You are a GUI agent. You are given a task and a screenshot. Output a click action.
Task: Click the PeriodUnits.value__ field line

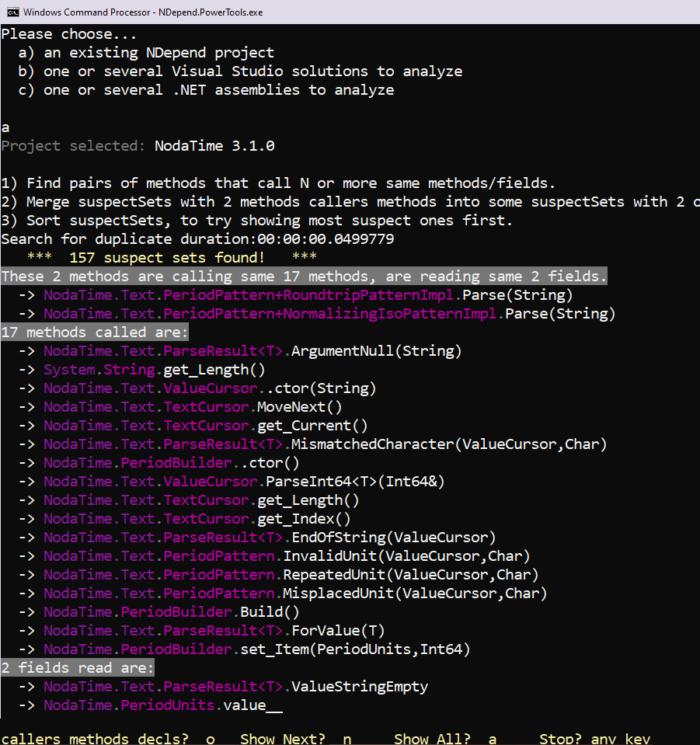click(x=150, y=705)
